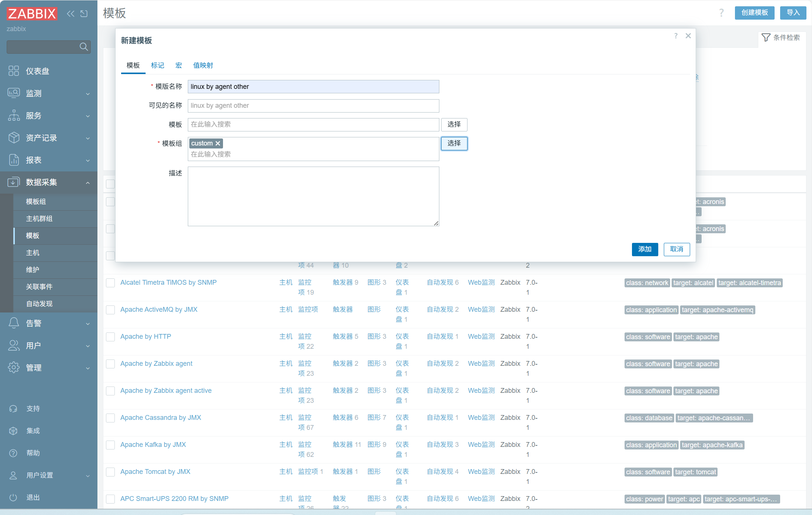Click the 添加 button
The width and height of the screenshot is (812, 515).
[645, 249]
